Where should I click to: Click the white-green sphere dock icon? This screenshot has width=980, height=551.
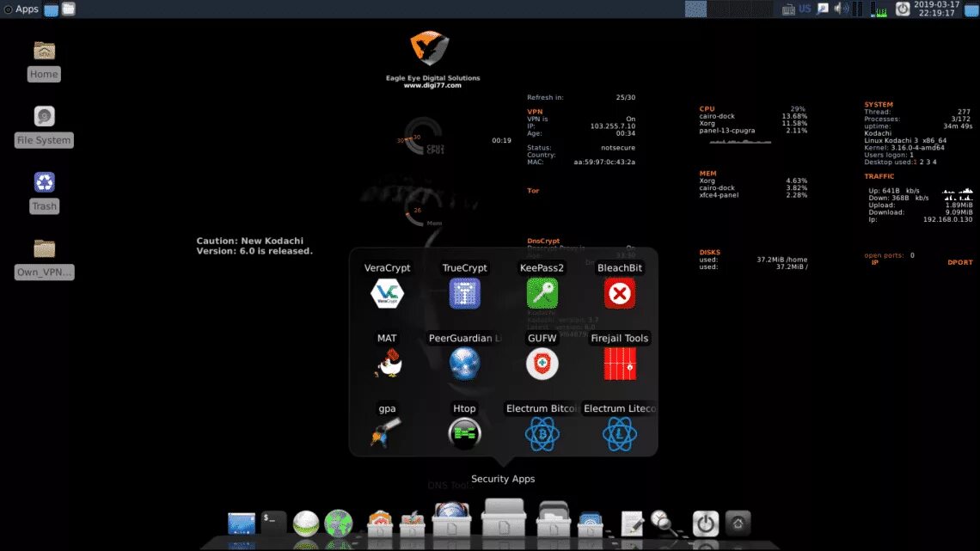point(306,523)
